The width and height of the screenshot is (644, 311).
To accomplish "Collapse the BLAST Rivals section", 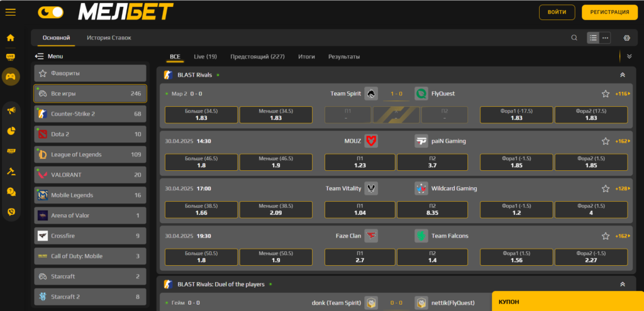I will click(x=623, y=75).
